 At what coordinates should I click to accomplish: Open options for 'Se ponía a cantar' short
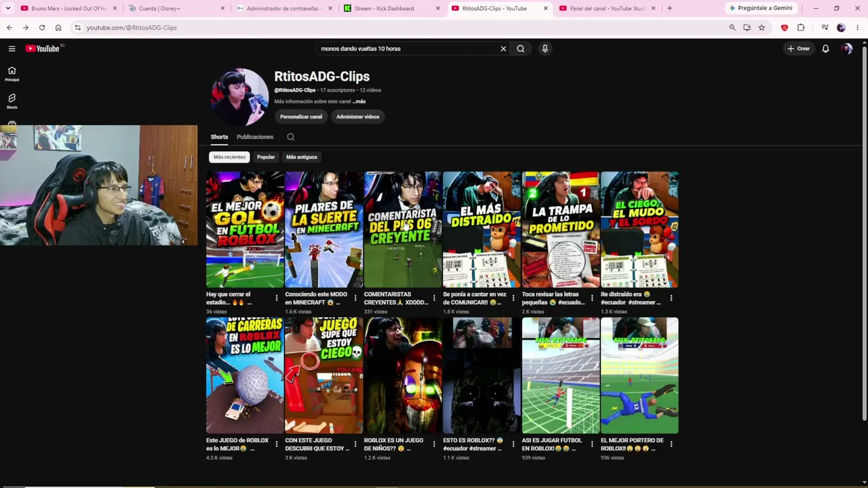point(513,298)
